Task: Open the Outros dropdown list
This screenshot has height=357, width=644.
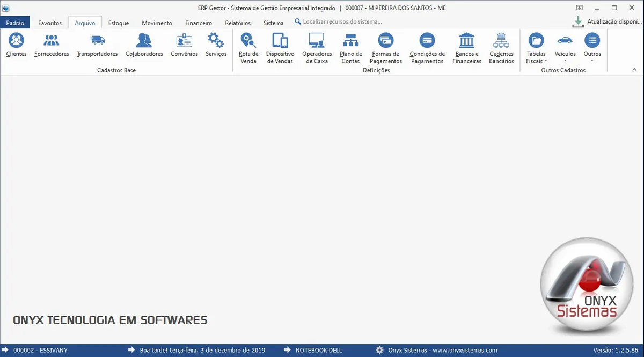Action: tap(592, 48)
